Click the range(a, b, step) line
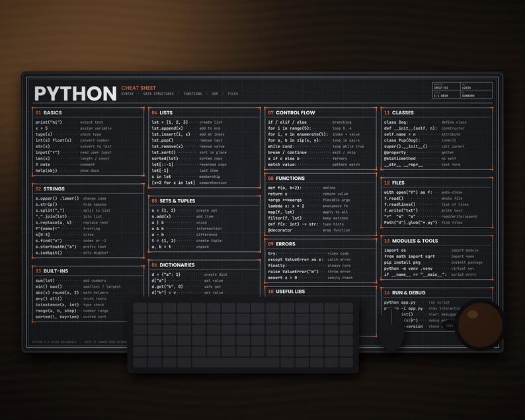Image resolution: width=525 pixels, height=420 pixels. click(56, 310)
